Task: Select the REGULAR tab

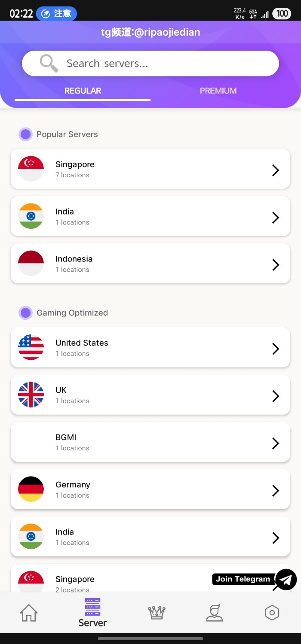Action: click(83, 91)
